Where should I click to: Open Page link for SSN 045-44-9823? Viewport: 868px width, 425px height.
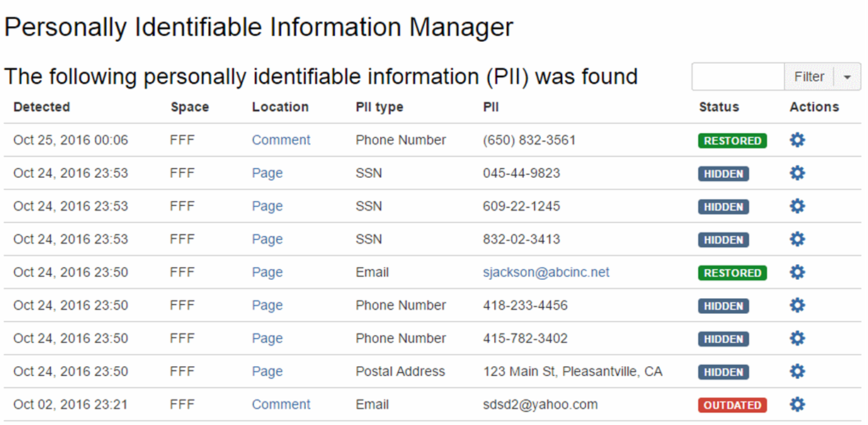point(267,174)
